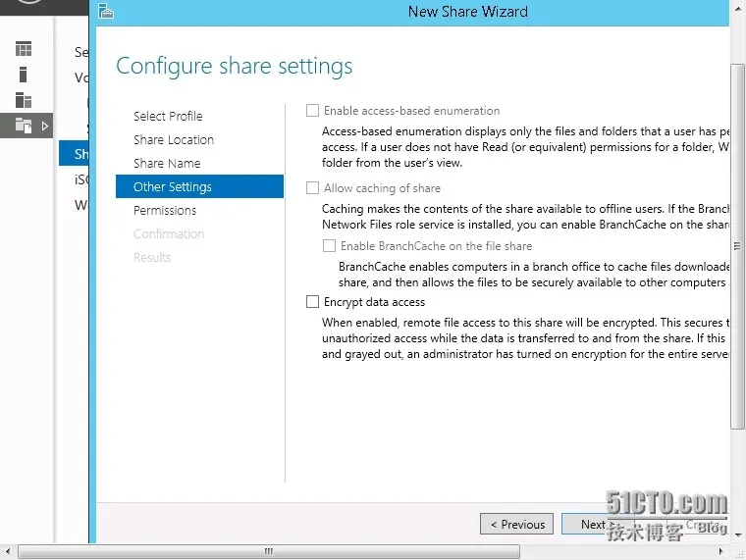This screenshot has height=560, width=746.
Task: Click the New Share Wizard title text
Action: [x=467, y=12]
